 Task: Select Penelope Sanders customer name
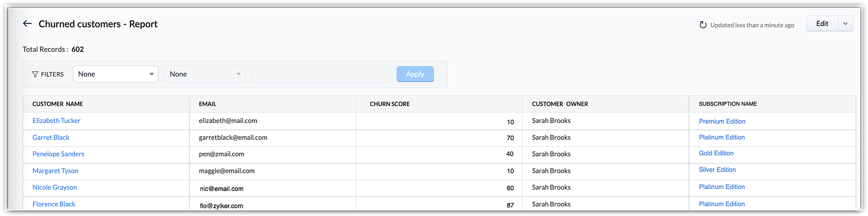(58, 154)
